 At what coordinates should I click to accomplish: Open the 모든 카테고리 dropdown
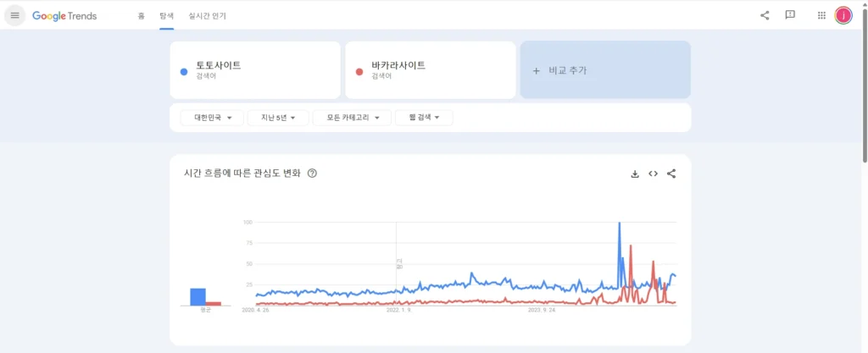352,118
